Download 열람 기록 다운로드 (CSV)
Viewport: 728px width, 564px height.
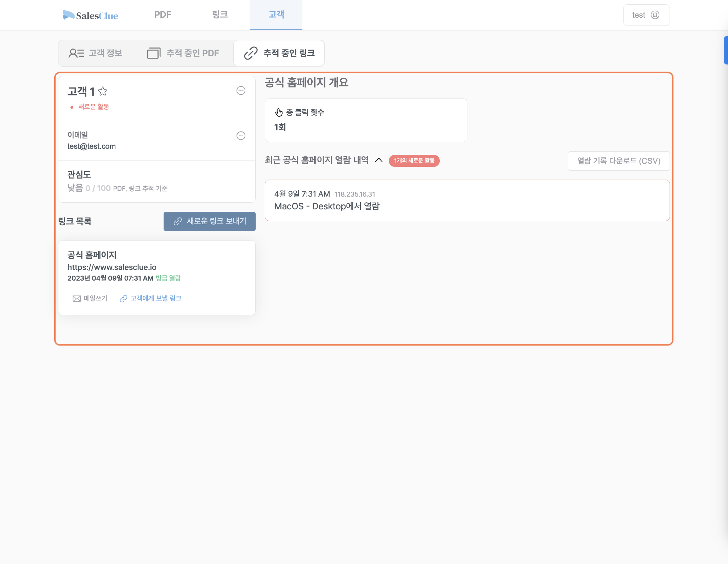(619, 161)
